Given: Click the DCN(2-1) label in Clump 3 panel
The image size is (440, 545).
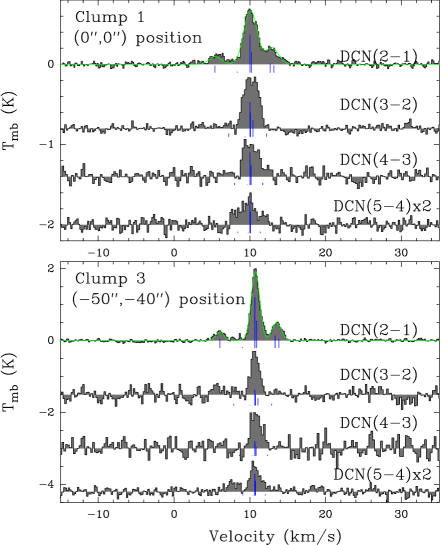Looking at the screenshot, I should point(379,330).
